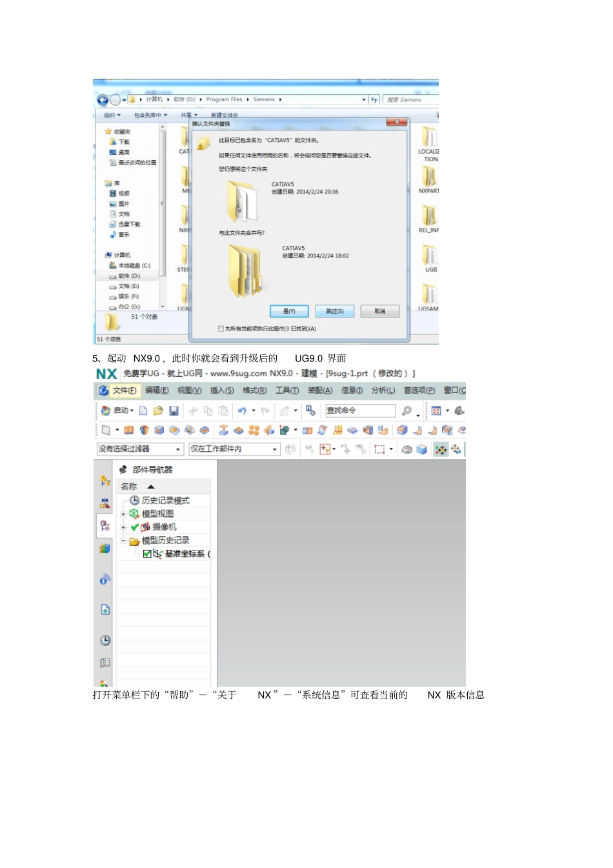The height and width of the screenshot is (868, 613).
Task: Click the Program Files breadcrumb segment
Action: click(x=224, y=99)
